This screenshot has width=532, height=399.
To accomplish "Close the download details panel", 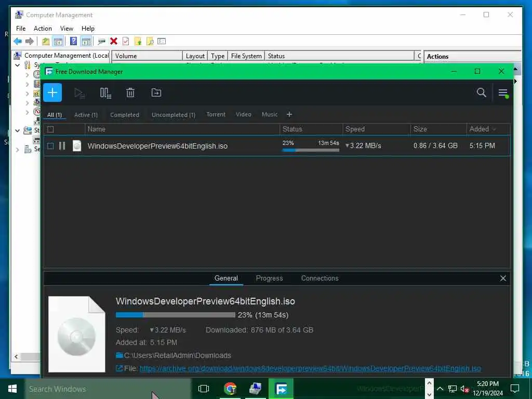I will [x=503, y=278].
